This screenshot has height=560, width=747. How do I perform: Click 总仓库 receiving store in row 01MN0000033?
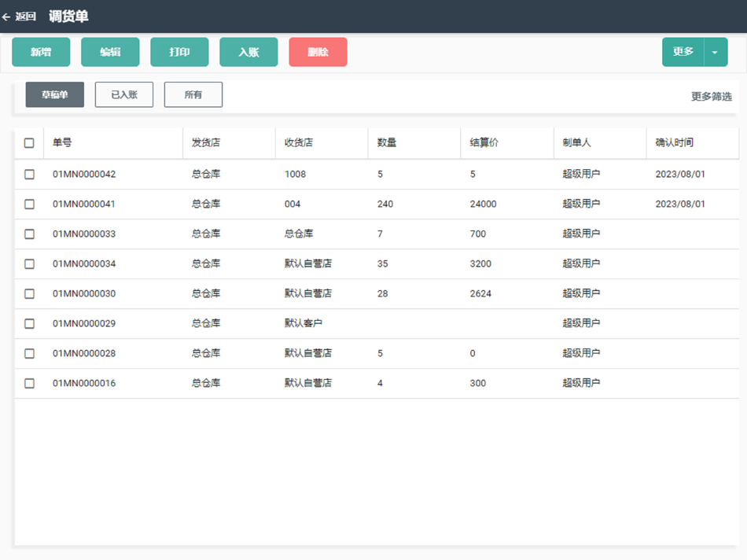click(x=299, y=234)
